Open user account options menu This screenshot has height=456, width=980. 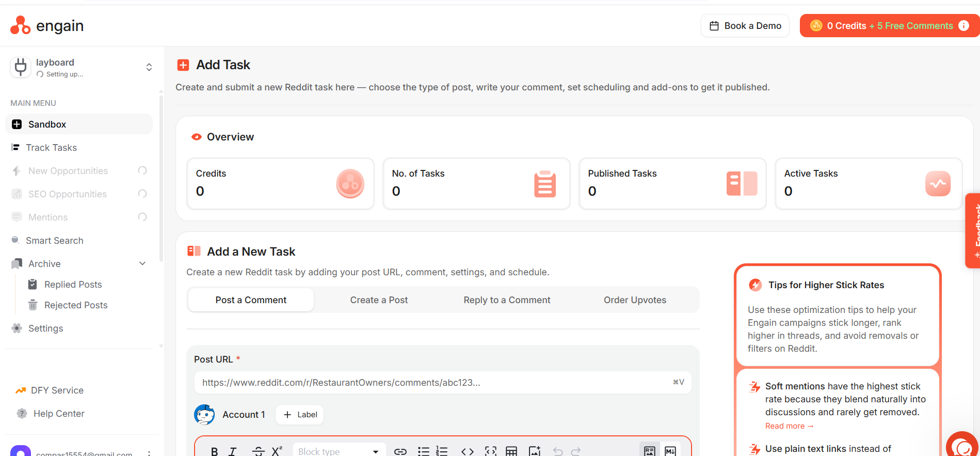coord(149,453)
